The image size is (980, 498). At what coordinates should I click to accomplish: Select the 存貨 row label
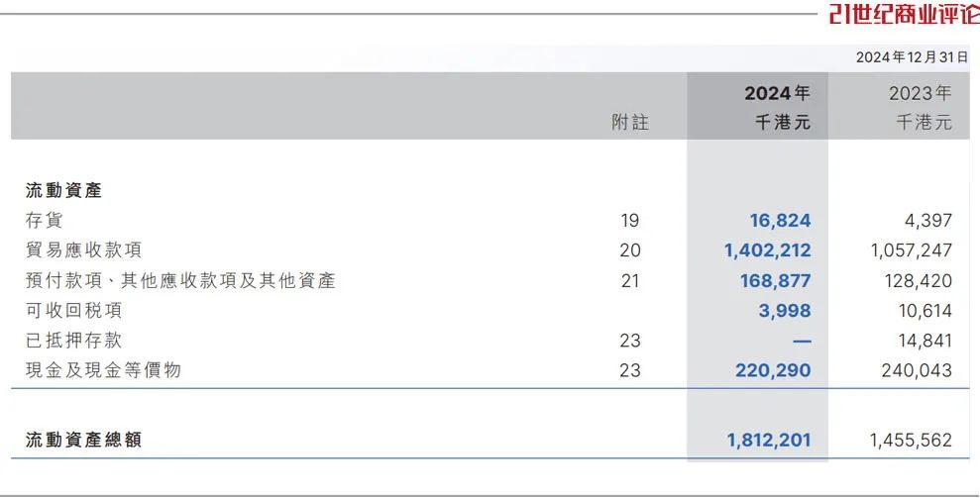coord(45,220)
